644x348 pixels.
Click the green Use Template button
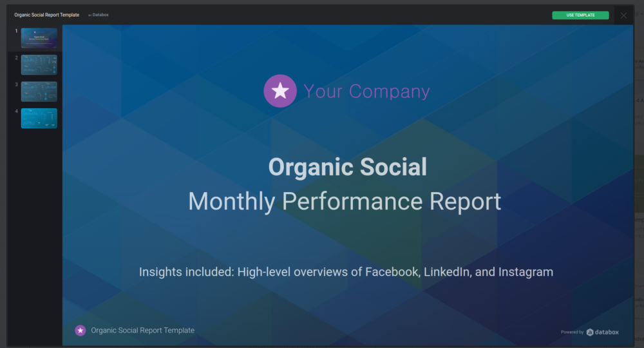580,15
